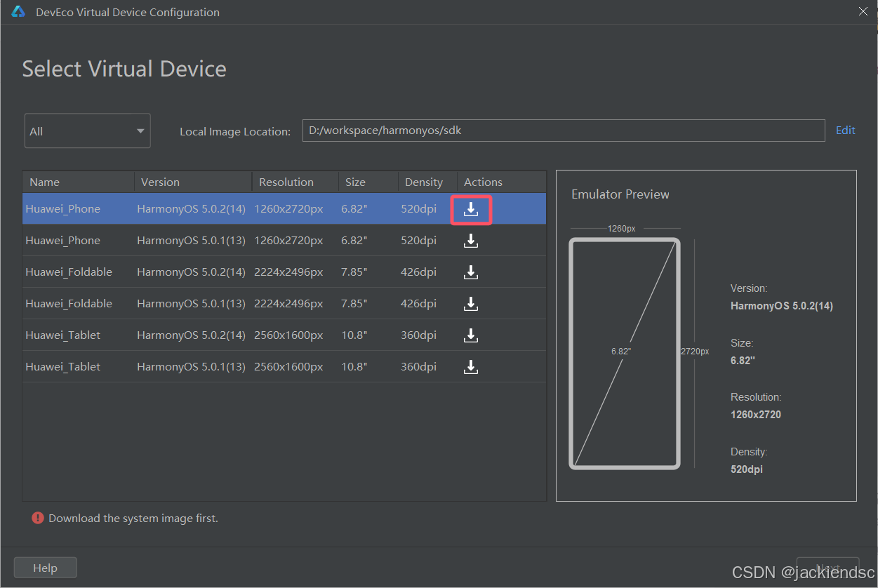Sort table by Version column header
Viewport: 878px width, 588px height.
193,182
